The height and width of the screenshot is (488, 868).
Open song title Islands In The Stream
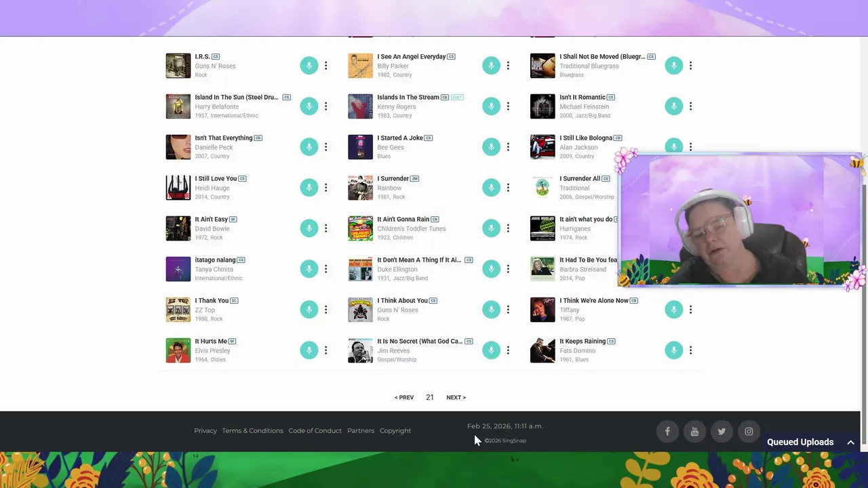[408, 97]
